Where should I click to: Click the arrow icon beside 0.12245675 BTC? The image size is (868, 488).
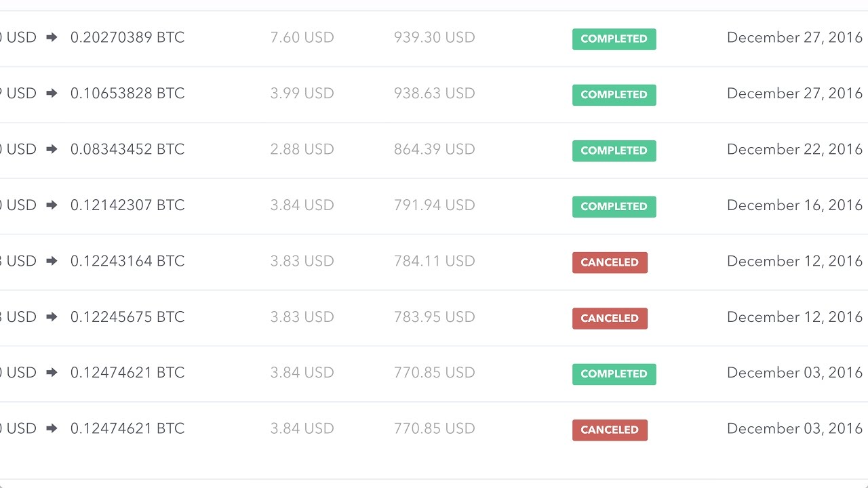[52, 317]
